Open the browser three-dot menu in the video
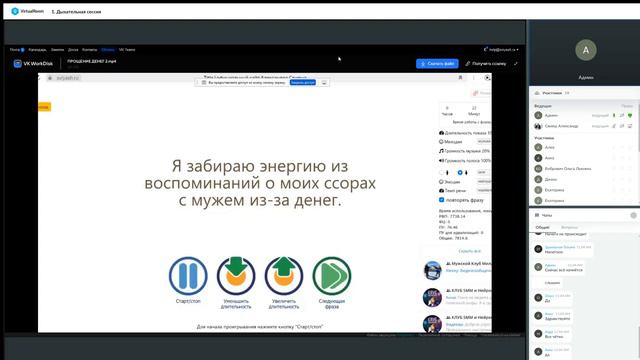This screenshot has height=360, width=640. pos(473,78)
